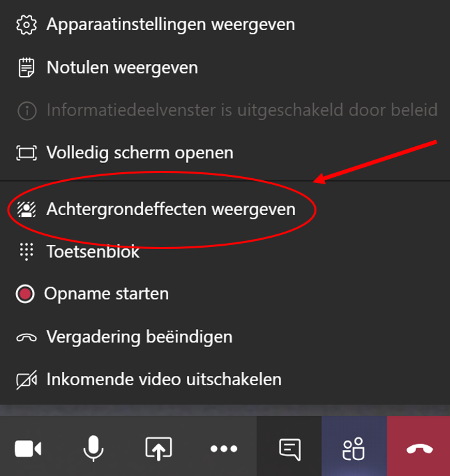This screenshot has width=450, height=476.
Task: Select Apparaatinstellingen weergeven menu item
Action: click(x=225, y=25)
